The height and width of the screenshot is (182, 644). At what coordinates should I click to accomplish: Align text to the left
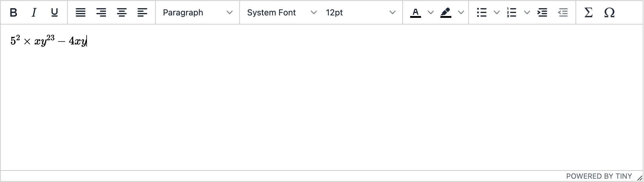pos(142,12)
